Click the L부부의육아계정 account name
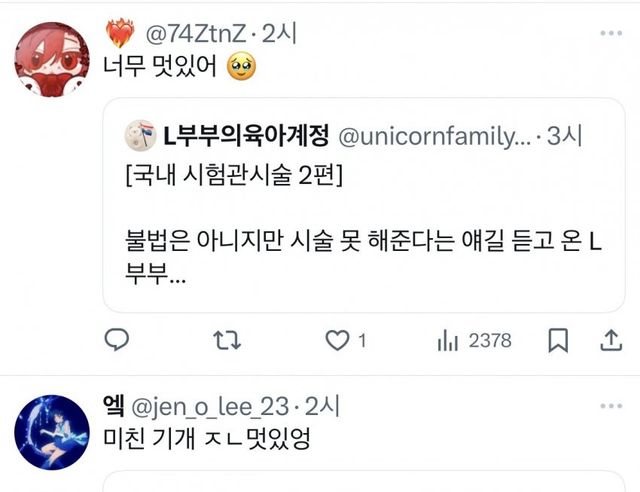The width and height of the screenshot is (640, 492). 244,133
